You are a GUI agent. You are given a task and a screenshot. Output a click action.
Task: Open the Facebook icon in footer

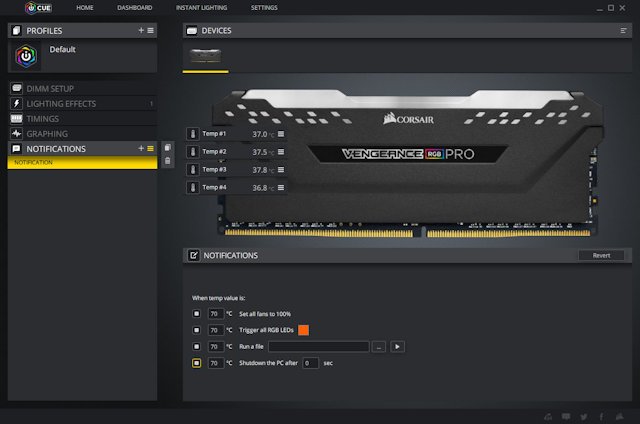(601, 417)
